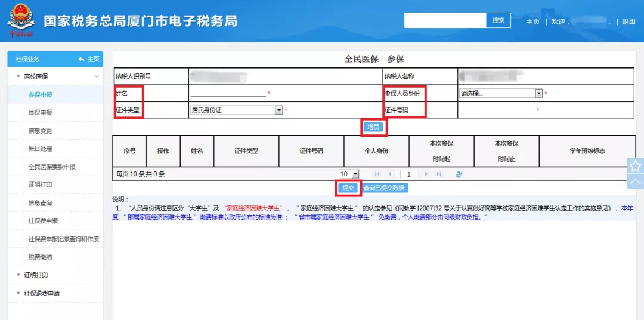Click the 本次参保时间止 column header
Image resolution: width=644 pixels, height=320 pixels.
tap(506, 151)
